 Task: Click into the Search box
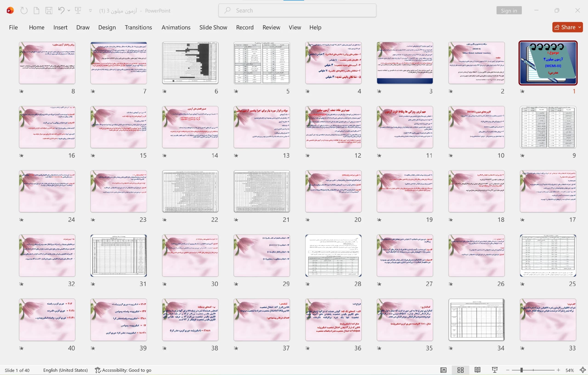tap(297, 11)
